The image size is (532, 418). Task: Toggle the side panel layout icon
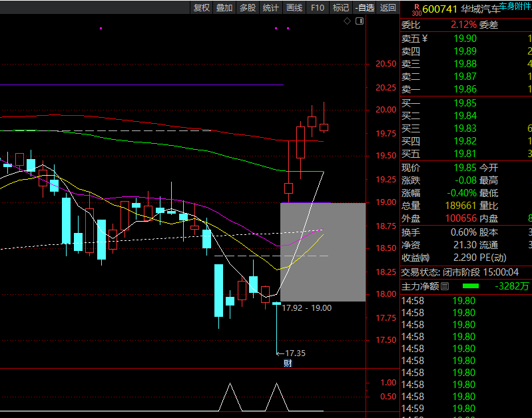click(360, 21)
